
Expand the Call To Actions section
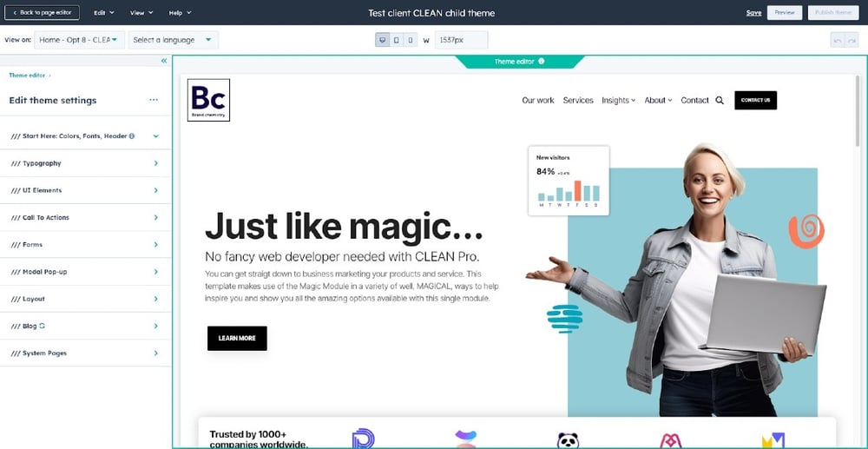85,217
